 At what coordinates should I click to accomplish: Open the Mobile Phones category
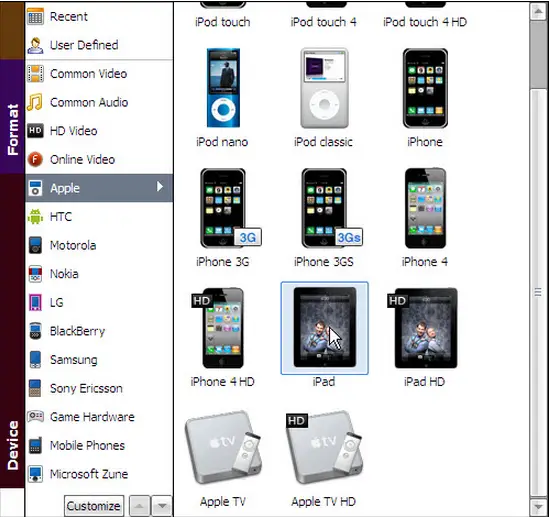pos(99,446)
